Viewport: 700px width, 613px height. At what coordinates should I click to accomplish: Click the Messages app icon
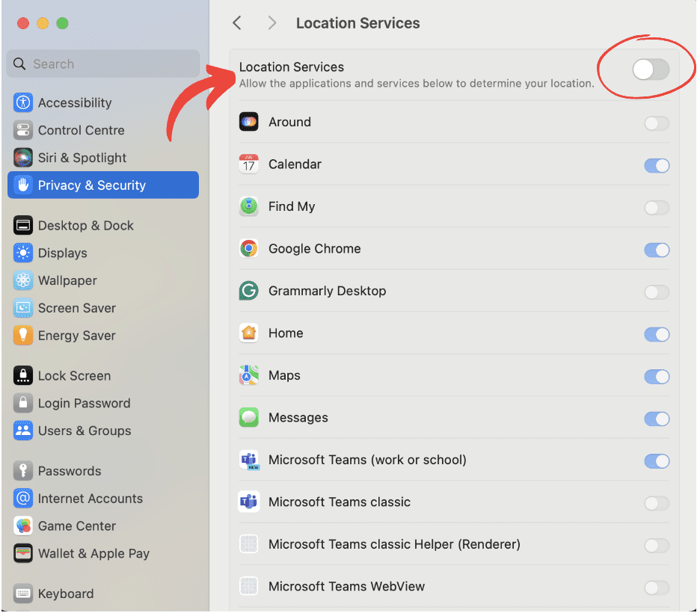click(x=248, y=417)
